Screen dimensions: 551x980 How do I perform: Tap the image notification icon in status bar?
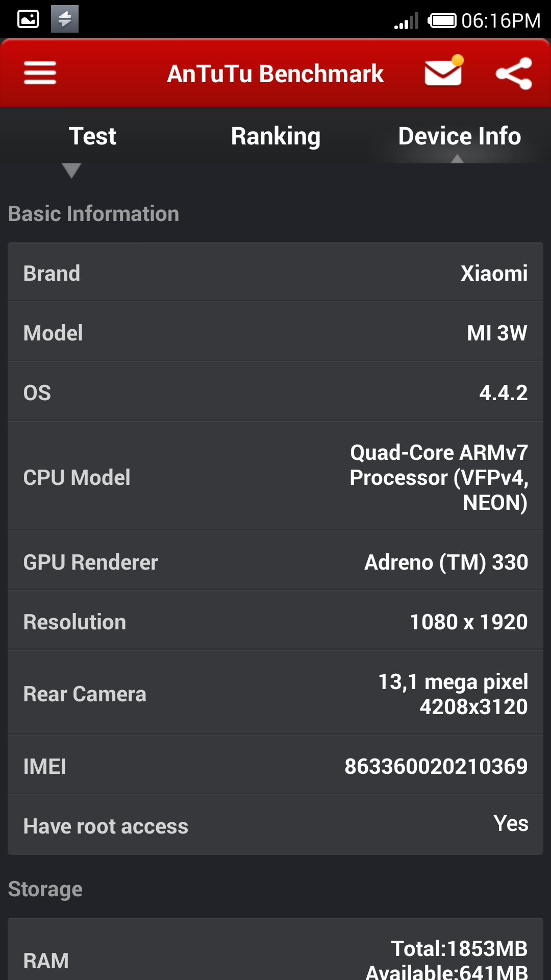(28, 19)
